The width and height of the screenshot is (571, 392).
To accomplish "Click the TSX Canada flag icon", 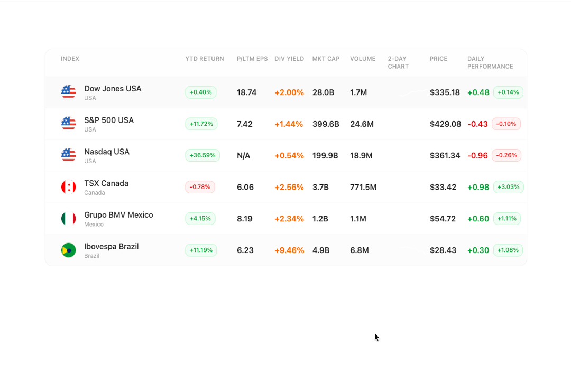I will tap(68, 187).
